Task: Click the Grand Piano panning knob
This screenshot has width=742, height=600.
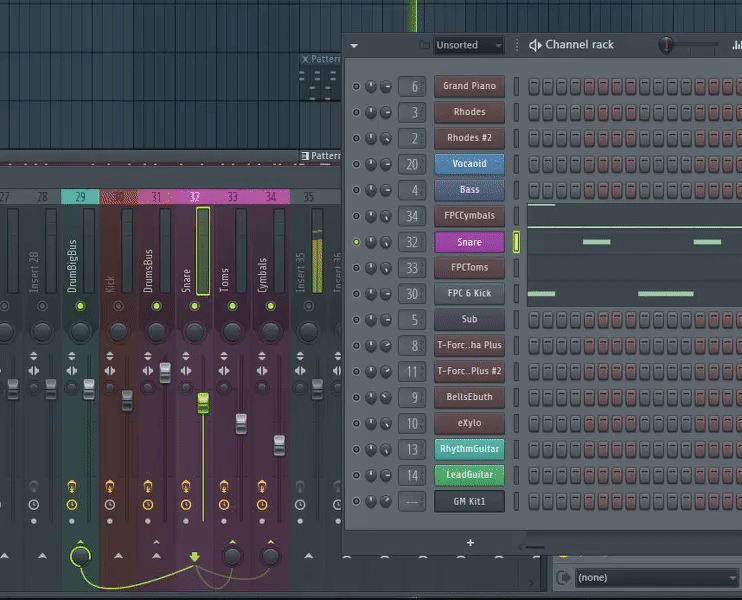Action: (371, 87)
